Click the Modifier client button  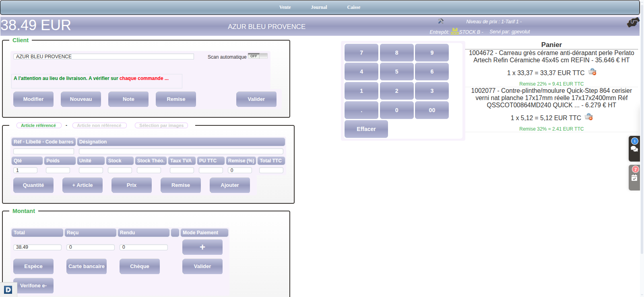pos(33,99)
